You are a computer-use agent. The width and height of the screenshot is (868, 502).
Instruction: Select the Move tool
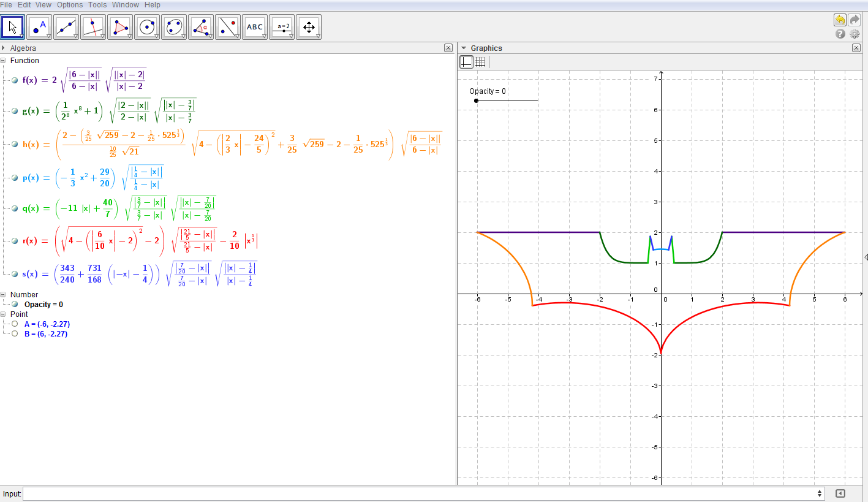(13, 26)
